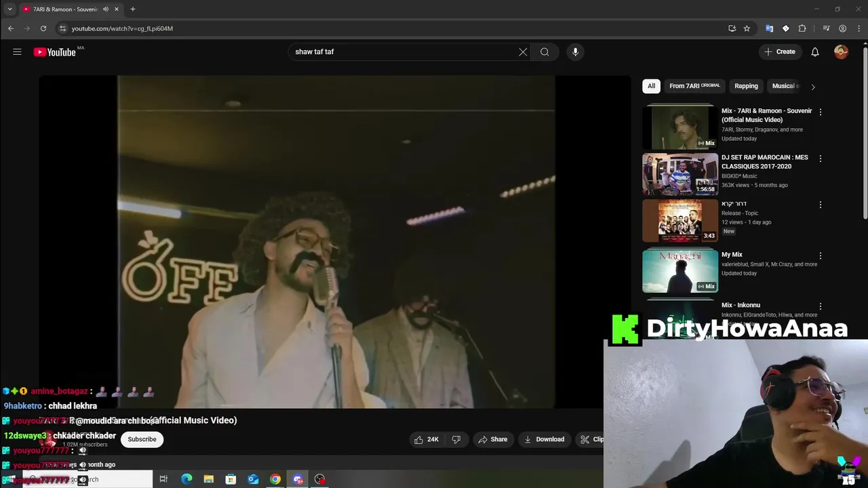Select the Musical filter chip

(785, 86)
